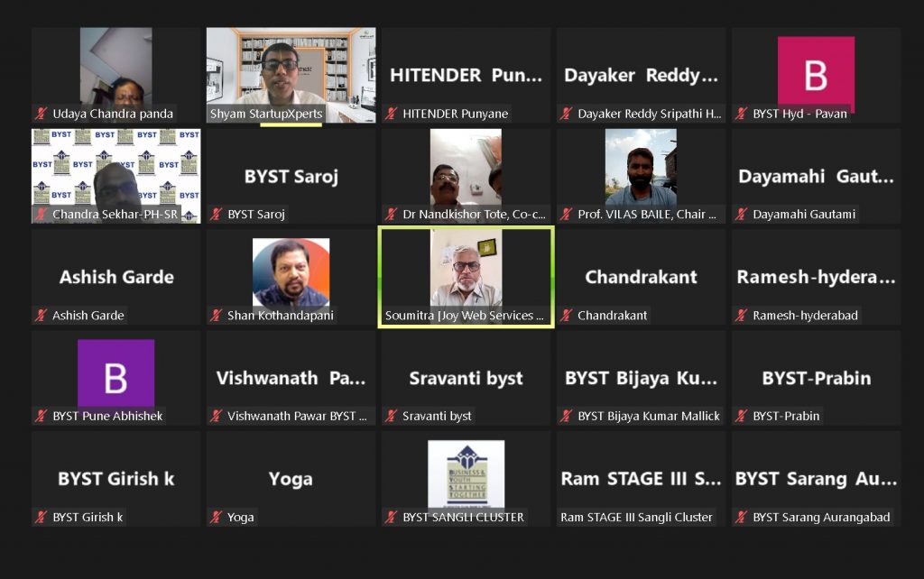Select the Prof. VILAS BAILE video tile
The height and width of the screenshot is (579, 924).
(642, 176)
